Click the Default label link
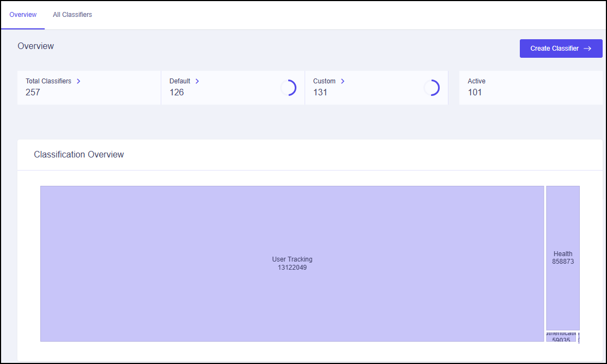Screen dimensions: 607x364 click(179, 81)
